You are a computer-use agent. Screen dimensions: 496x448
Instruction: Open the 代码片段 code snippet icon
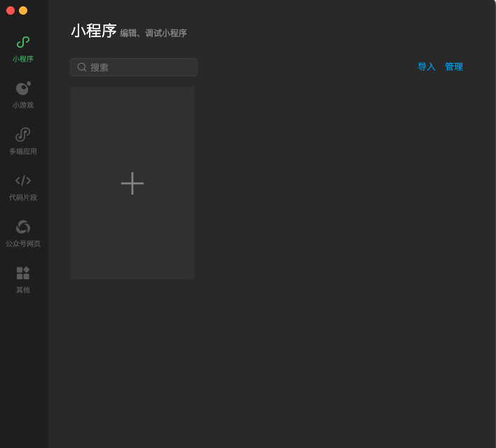tap(23, 181)
